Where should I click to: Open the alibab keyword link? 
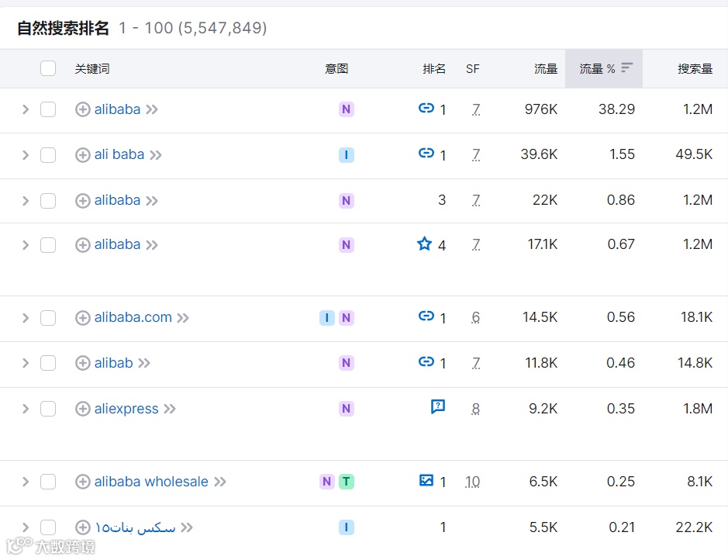click(114, 363)
